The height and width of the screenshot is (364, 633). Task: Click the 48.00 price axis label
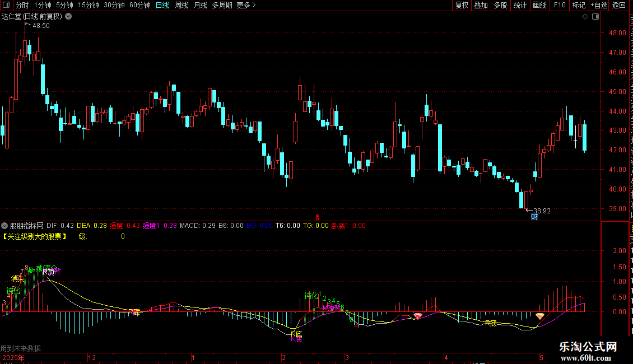618,32
